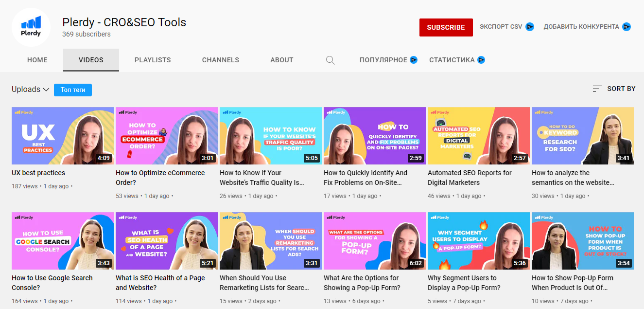
Task: Click title 'How to Know if Your Website's Traffic Quality'
Action: pos(262,178)
